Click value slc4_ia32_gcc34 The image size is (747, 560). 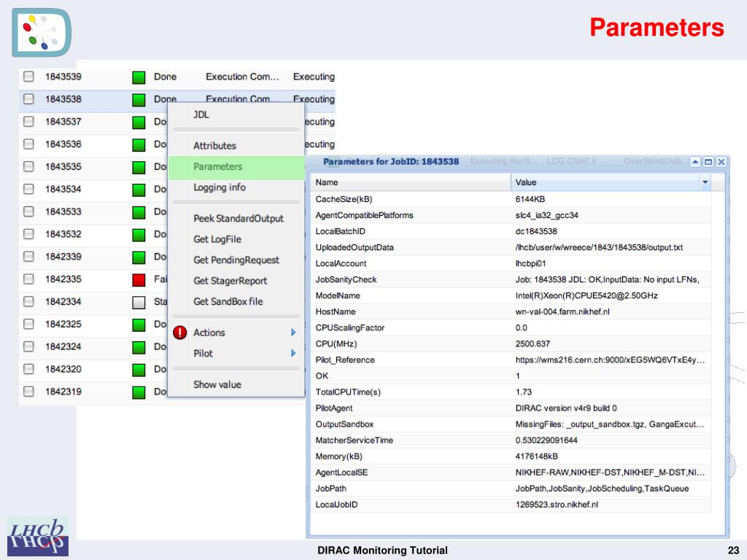point(546,215)
